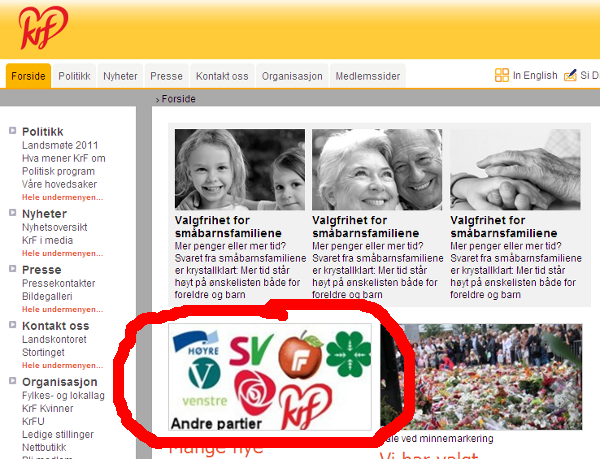The height and width of the screenshot is (459, 600).
Task: Click the Arbeiderpartiet red rose logo
Action: [x=254, y=392]
